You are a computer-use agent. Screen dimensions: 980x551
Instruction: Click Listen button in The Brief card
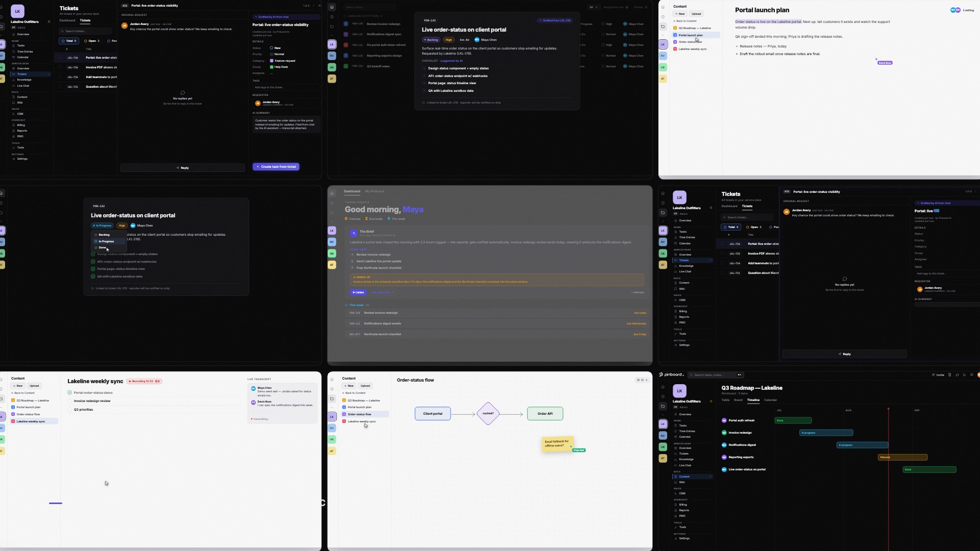click(x=358, y=292)
